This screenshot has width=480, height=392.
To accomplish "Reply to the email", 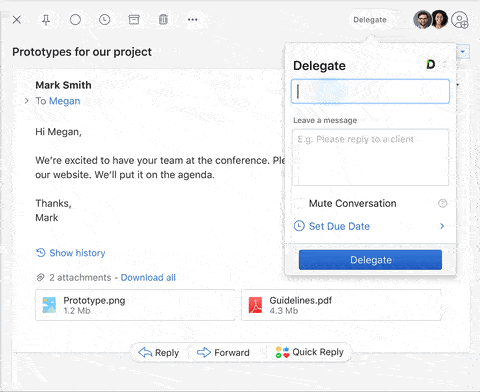I will [159, 352].
